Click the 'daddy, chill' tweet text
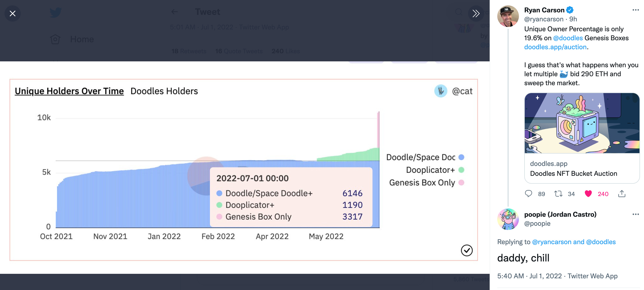The image size is (644, 290). (523, 258)
